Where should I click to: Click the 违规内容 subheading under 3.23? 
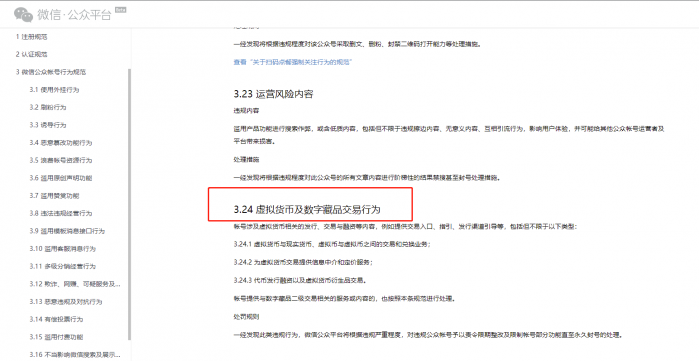246,111
